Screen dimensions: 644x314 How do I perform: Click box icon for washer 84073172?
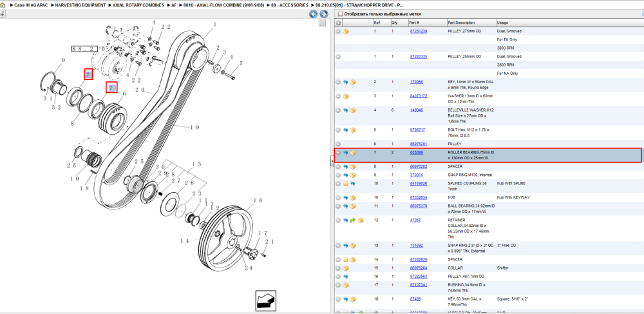click(346, 96)
